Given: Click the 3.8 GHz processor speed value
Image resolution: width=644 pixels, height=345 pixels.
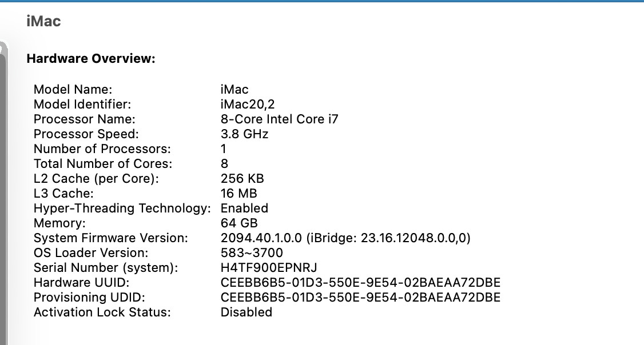Looking at the screenshot, I should tap(244, 134).
